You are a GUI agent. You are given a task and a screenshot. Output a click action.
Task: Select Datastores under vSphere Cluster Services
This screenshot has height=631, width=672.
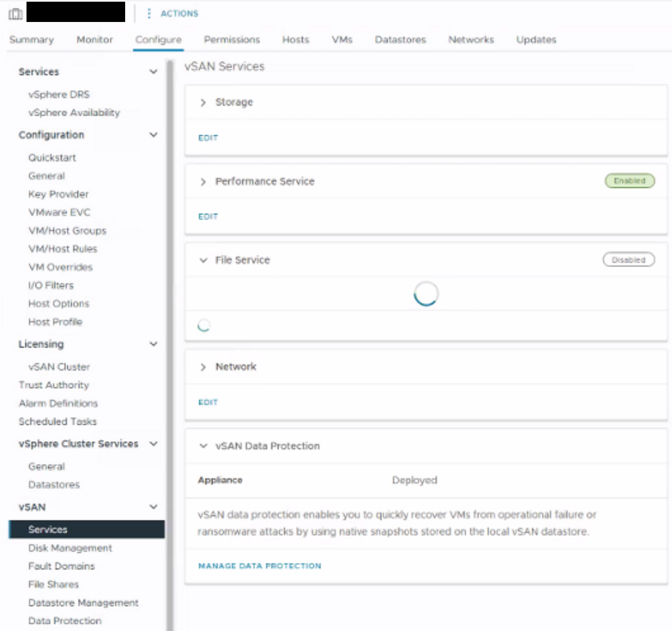54,485
